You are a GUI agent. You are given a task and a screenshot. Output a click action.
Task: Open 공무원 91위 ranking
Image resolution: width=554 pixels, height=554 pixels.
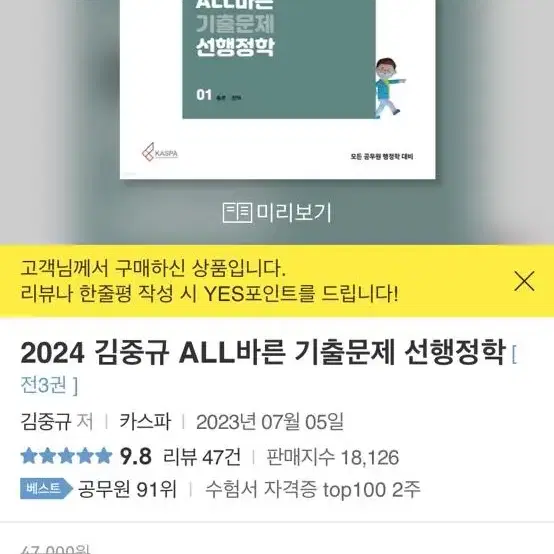[127, 489]
